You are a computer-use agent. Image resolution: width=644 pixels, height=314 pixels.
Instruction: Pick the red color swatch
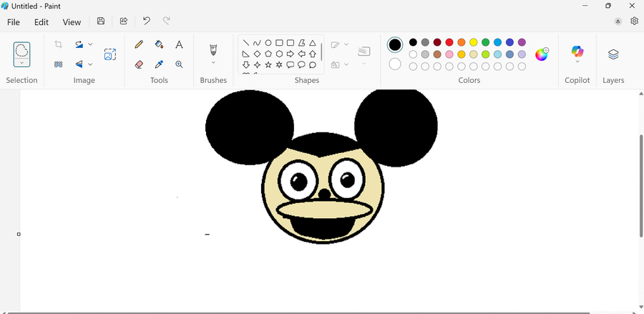pos(449,42)
